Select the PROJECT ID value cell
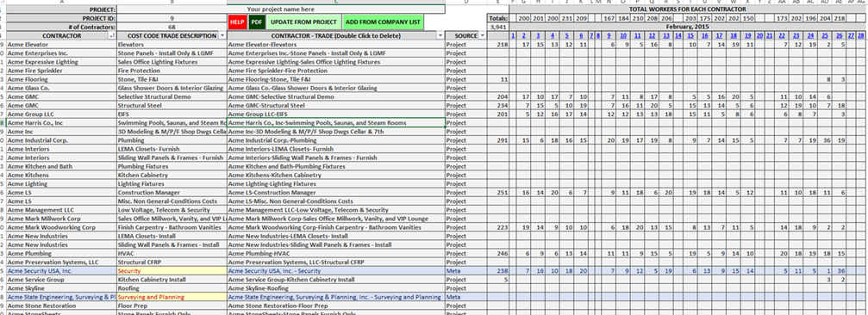The width and height of the screenshot is (868, 315). pyautogui.click(x=172, y=18)
